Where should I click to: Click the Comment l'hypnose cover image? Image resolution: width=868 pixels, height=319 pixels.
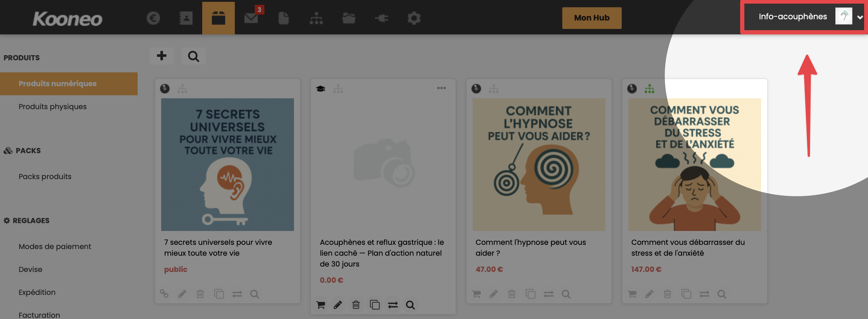click(539, 165)
